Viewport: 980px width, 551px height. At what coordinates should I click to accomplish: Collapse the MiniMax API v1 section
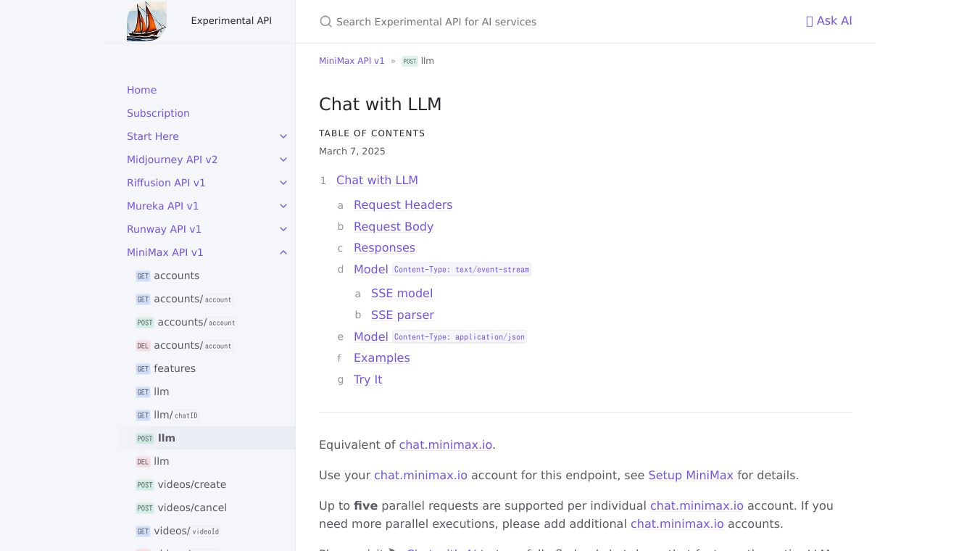[283, 252]
